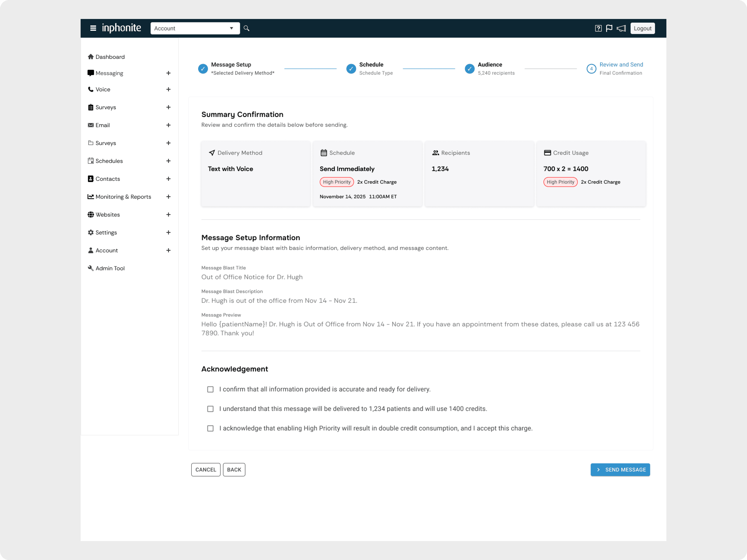Image resolution: width=747 pixels, height=560 pixels.
Task: Click the Back button
Action: tap(234, 470)
